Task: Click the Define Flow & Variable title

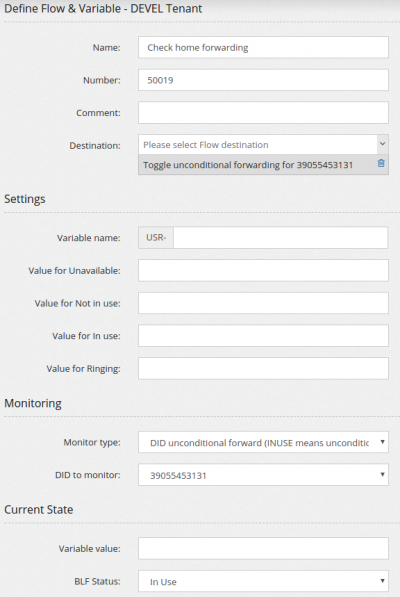Action: click(103, 8)
